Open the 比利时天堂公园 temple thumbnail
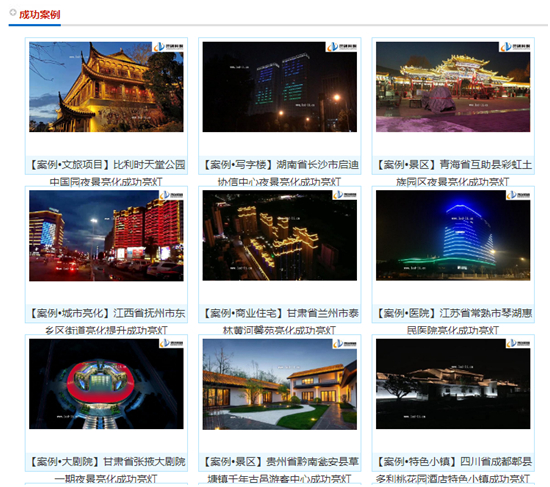The image size is (550, 487). (106, 87)
